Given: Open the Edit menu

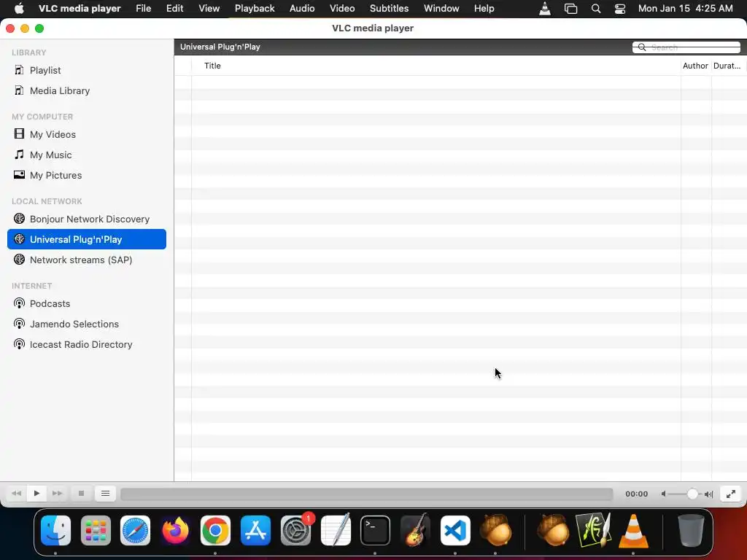Looking at the screenshot, I should coord(175,9).
